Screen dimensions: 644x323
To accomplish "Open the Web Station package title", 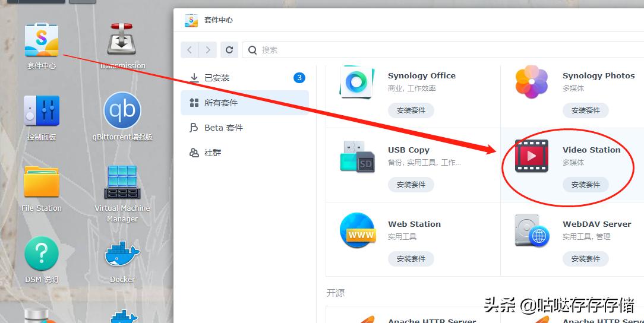I will (415, 224).
